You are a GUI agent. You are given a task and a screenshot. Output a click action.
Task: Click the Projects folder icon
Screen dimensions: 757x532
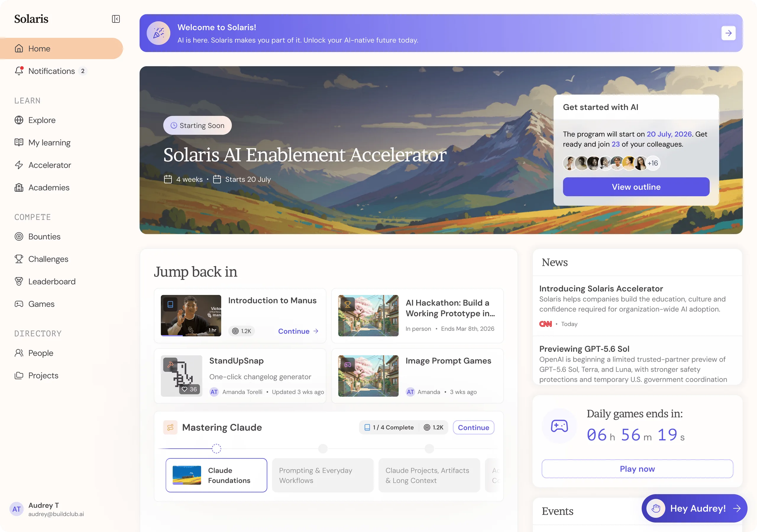pos(19,375)
